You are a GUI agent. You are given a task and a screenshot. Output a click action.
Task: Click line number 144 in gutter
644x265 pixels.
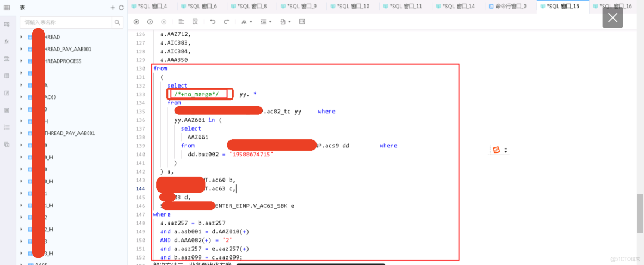coord(140,189)
